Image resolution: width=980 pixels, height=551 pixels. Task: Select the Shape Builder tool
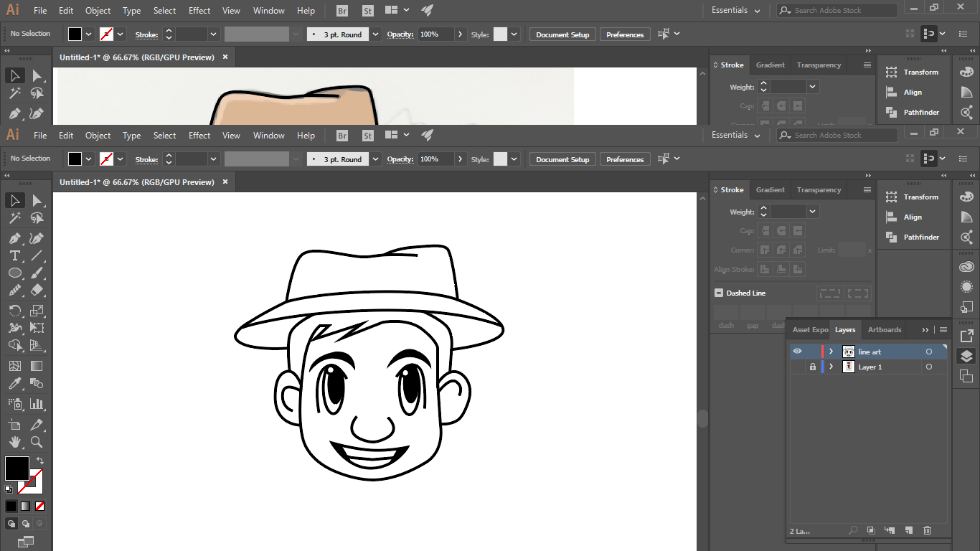coord(14,346)
